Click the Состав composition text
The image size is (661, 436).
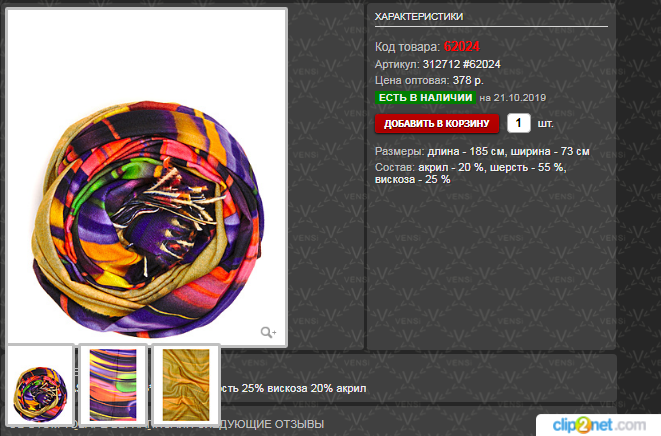[470, 173]
